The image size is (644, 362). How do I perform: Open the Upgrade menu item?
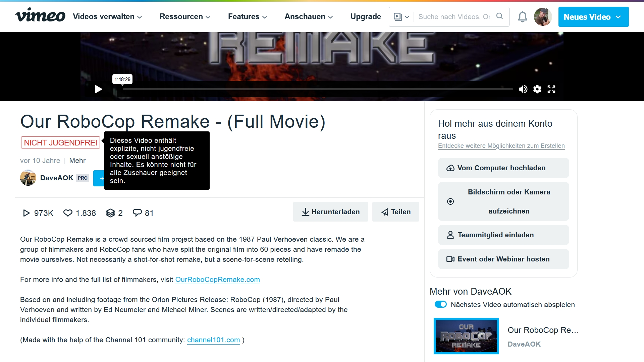coord(366,17)
